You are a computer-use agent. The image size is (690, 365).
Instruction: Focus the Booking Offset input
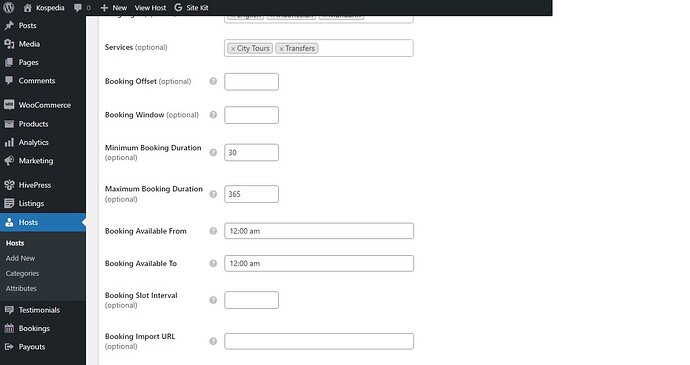click(251, 81)
